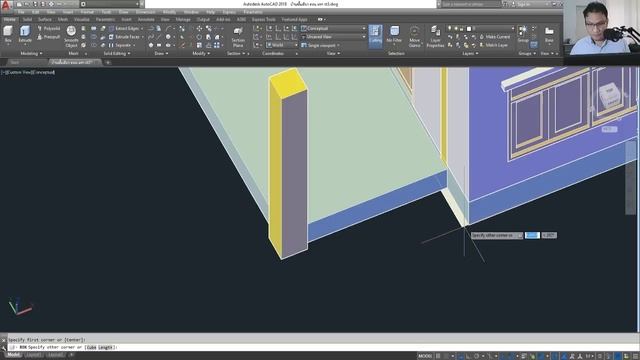Expand the Solid Editing panel
The width and height of the screenshot is (640, 360).
(117, 53)
